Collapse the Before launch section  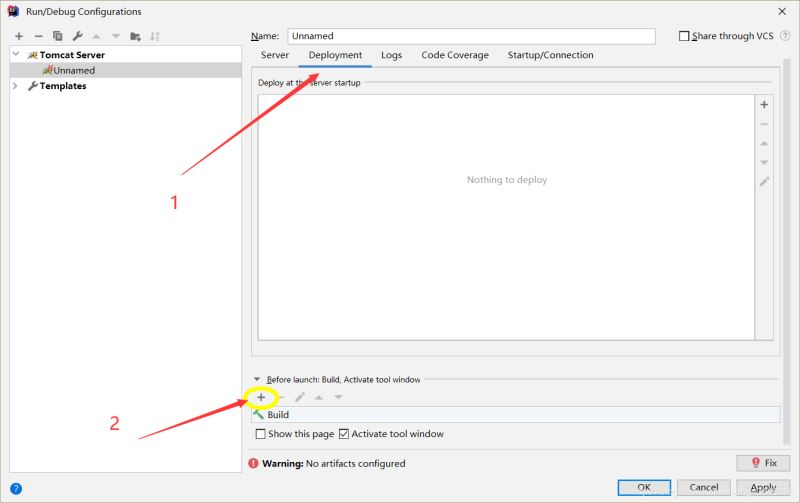257,380
